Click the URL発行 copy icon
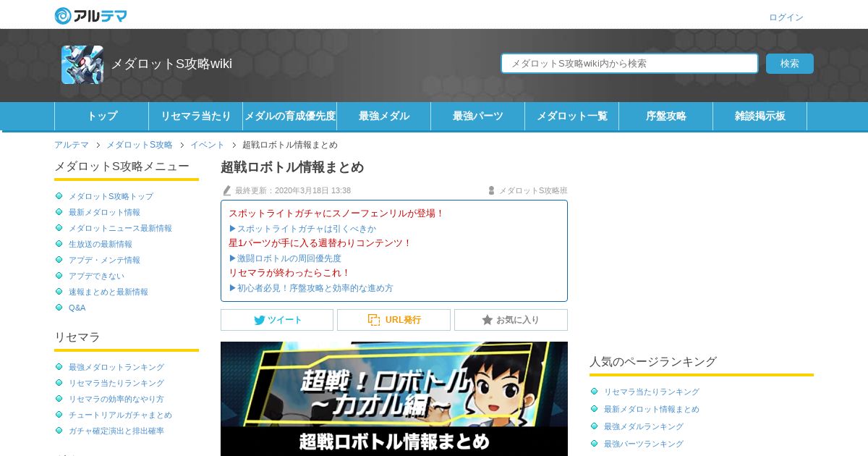 click(374, 320)
